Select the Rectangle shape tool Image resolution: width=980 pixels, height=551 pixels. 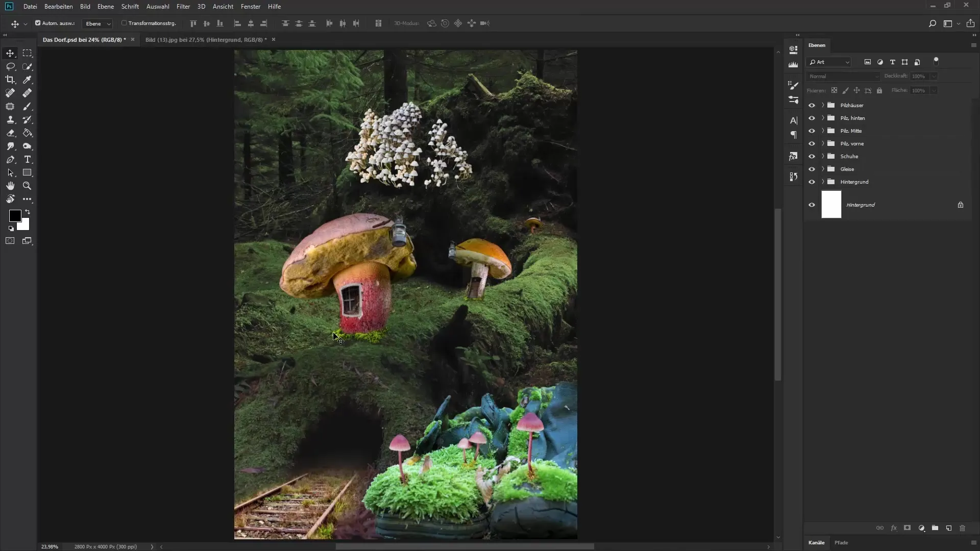[x=27, y=172]
